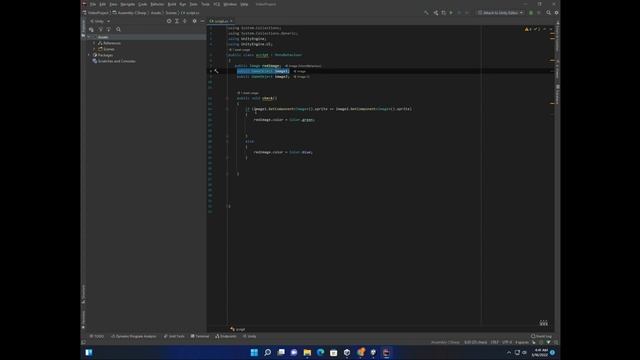Click the collapse all icon in Explorer
Image resolution: width=640 pixels, height=360 pixels.
click(x=184, y=21)
